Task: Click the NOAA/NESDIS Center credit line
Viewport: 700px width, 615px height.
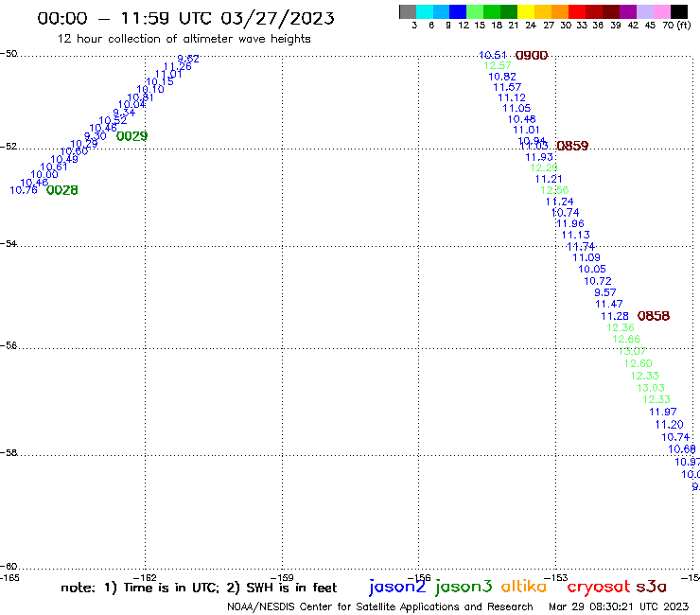Action: click(x=380, y=606)
